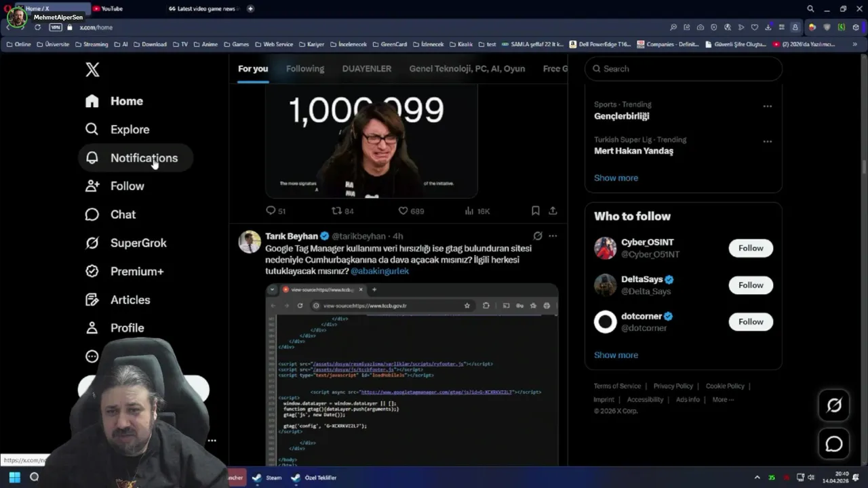Switch to the DUAYENLER tab
The height and width of the screenshot is (488, 868).
367,68
